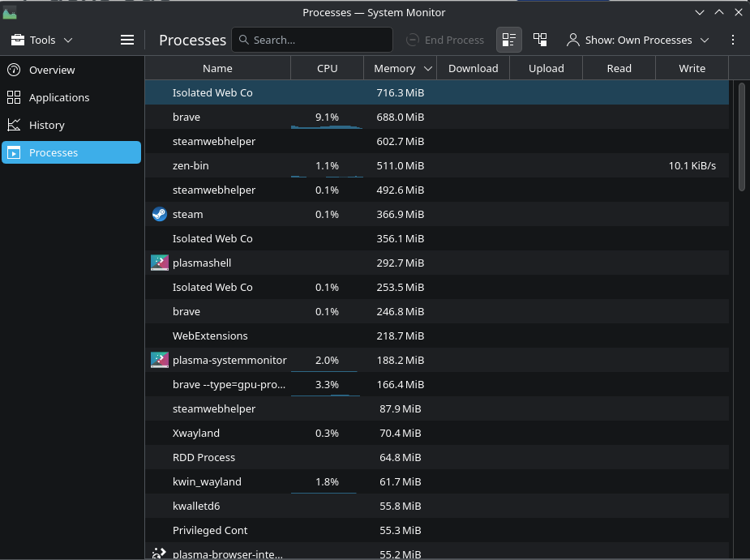Select steamwebhelper row with 602.7 MiB
The image size is (750, 560).
tap(437, 142)
